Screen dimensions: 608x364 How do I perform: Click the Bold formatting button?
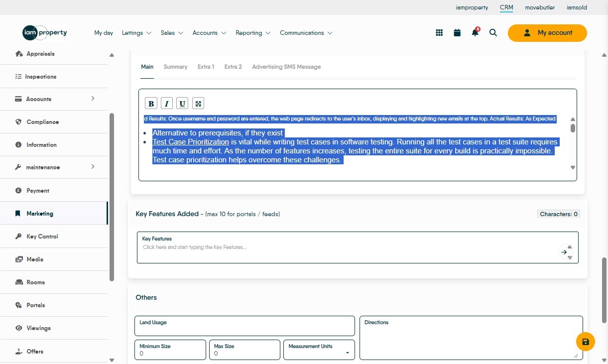coord(151,104)
